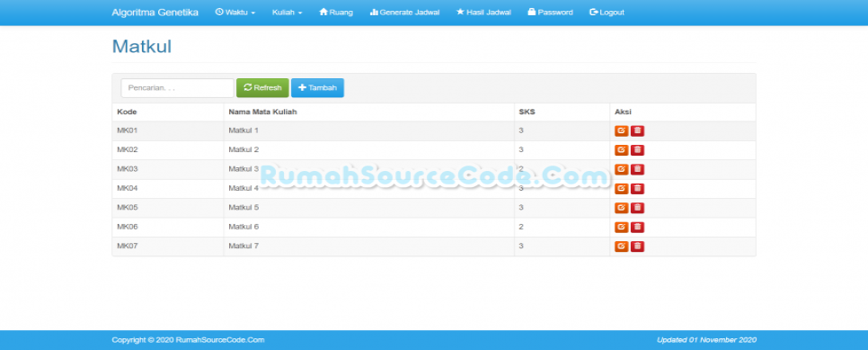Screen dimensions: 868x350
Task: Delete the MK05 row
Action: (637, 208)
